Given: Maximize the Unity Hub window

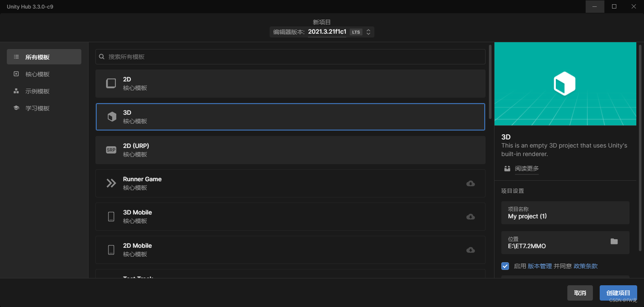Looking at the screenshot, I should coord(614,6).
